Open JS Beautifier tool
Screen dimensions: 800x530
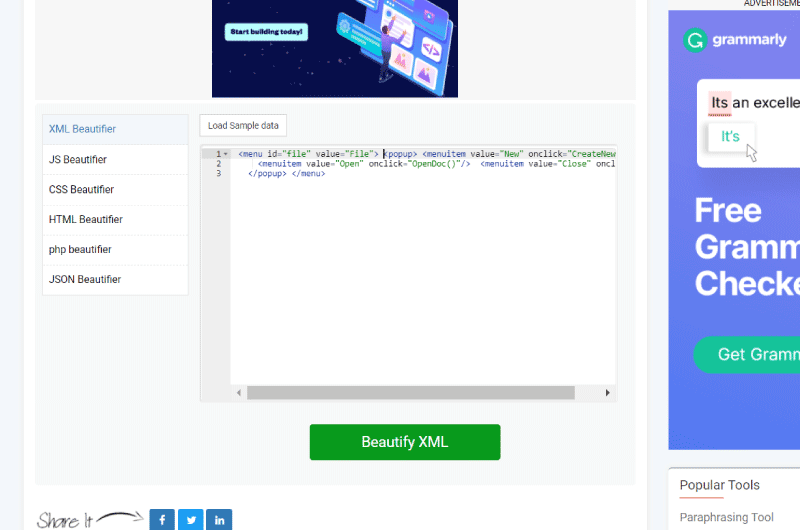click(115, 160)
